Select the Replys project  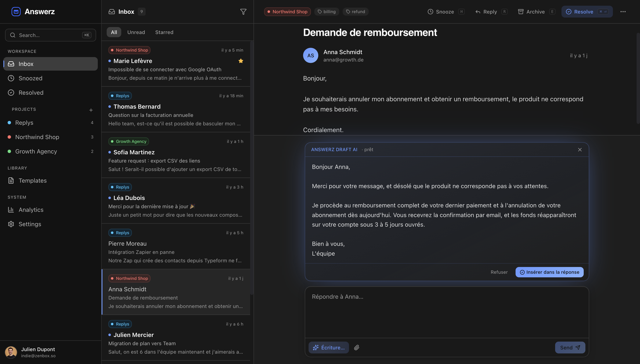pyautogui.click(x=51, y=123)
